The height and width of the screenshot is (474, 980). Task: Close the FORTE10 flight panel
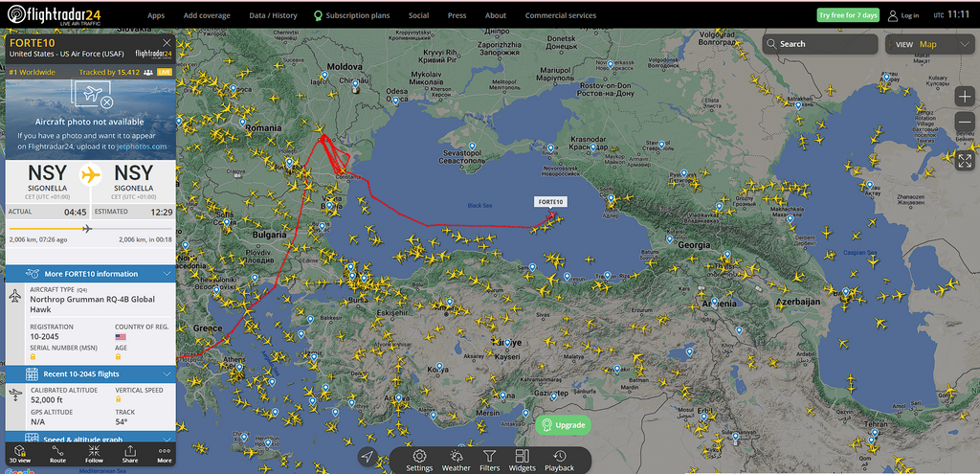pos(167,42)
